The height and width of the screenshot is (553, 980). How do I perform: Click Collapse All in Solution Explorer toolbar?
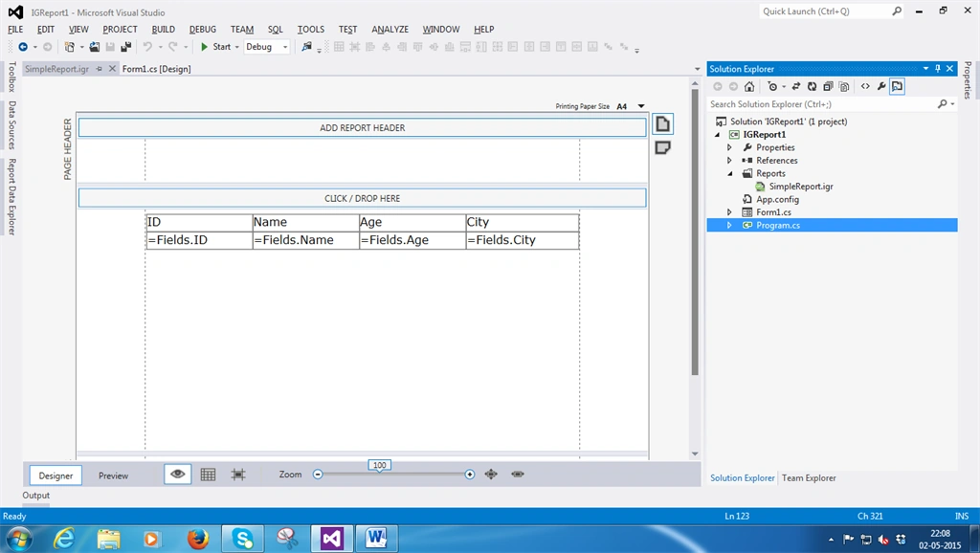coord(828,87)
